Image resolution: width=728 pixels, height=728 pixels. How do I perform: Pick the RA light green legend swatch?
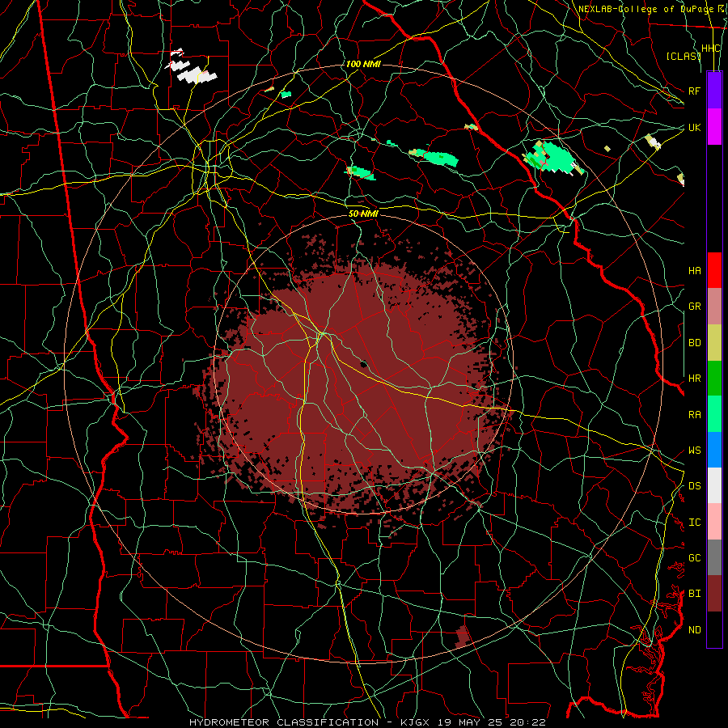714,414
